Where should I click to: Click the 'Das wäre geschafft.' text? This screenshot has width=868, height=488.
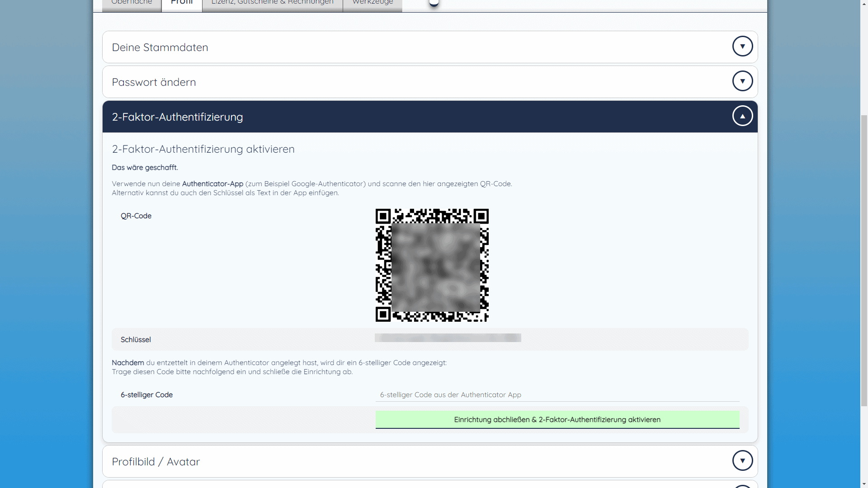pos(145,168)
